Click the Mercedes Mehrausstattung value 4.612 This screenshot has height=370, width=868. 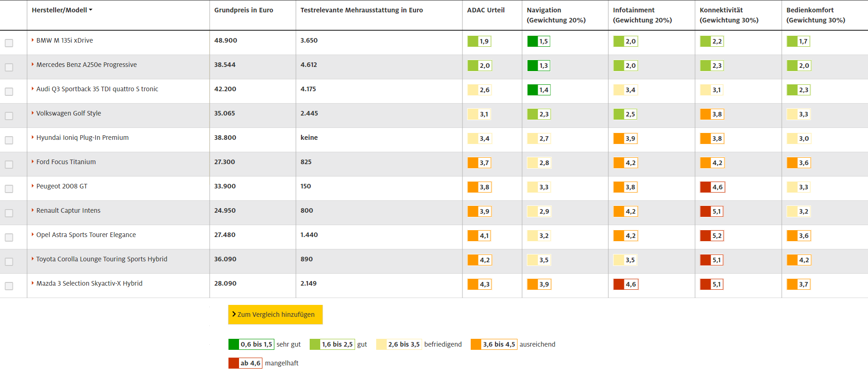click(x=309, y=65)
